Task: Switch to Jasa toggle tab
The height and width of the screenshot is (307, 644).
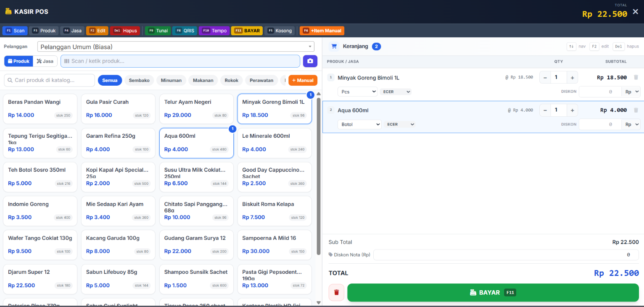Action: [x=45, y=61]
